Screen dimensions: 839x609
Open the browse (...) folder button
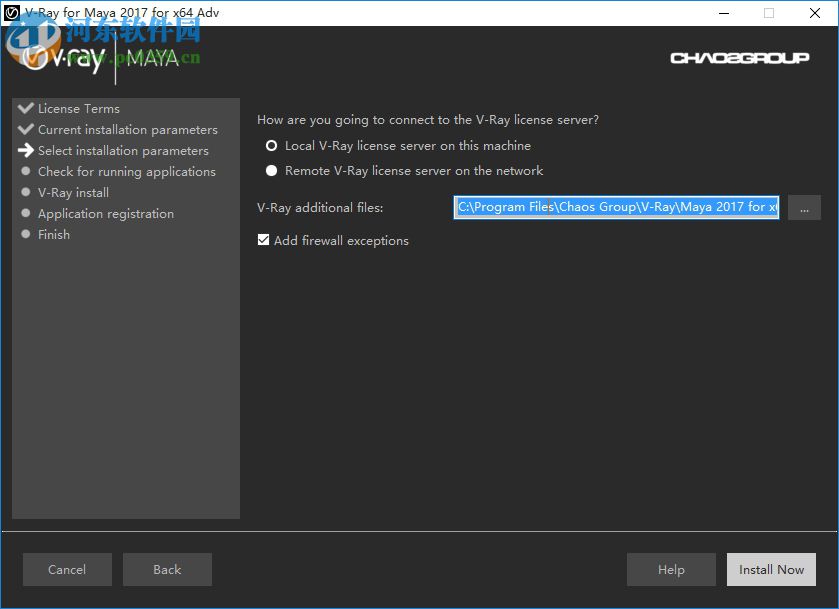pos(804,207)
